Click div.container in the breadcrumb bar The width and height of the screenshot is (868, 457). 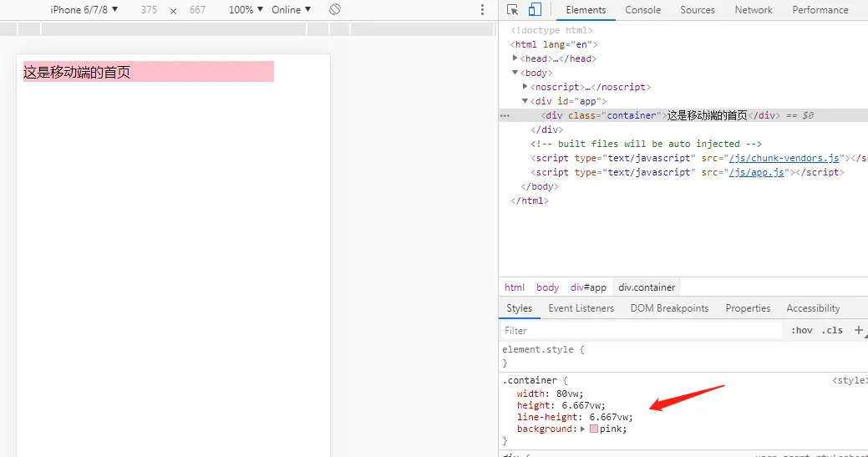tap(647, 287)
